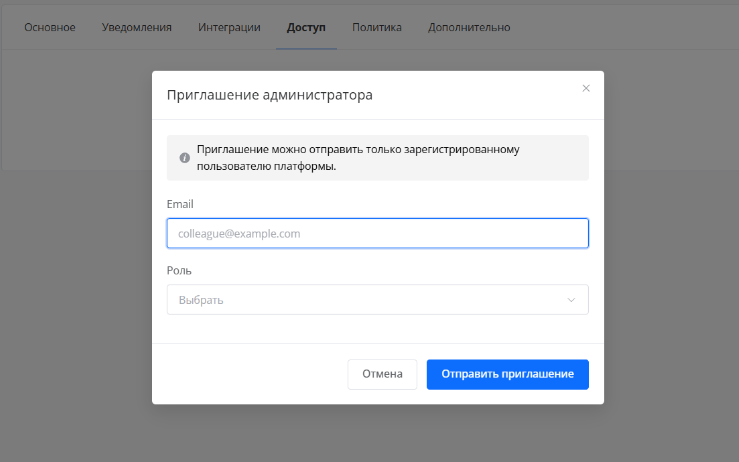Switch to the Основное tab
This screenshot has height=462, width=739.
(50, 27)
